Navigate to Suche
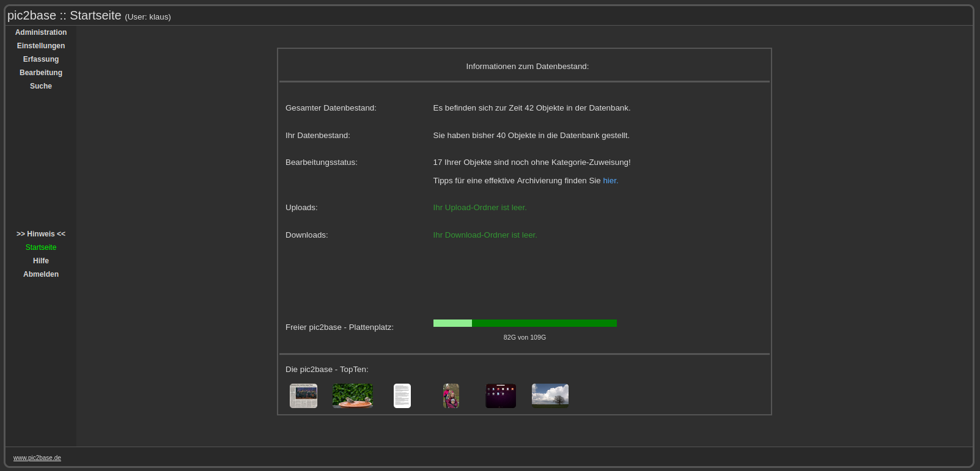The width and height of the screenshot is (980, 471). tap(41, 86)
